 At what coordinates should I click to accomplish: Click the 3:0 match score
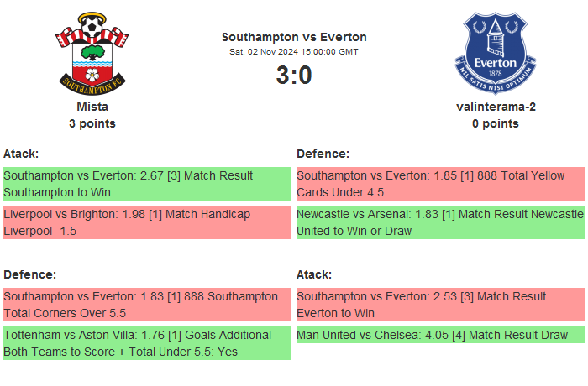point(294,76)
